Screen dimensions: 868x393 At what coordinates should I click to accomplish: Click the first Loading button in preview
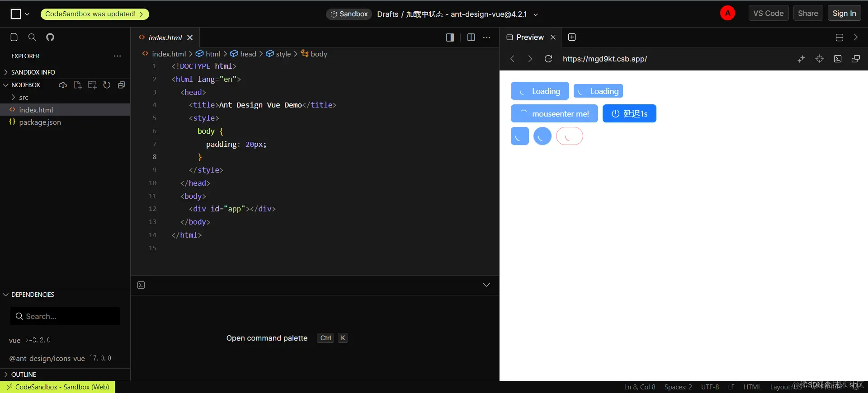[x=540, y=91]
